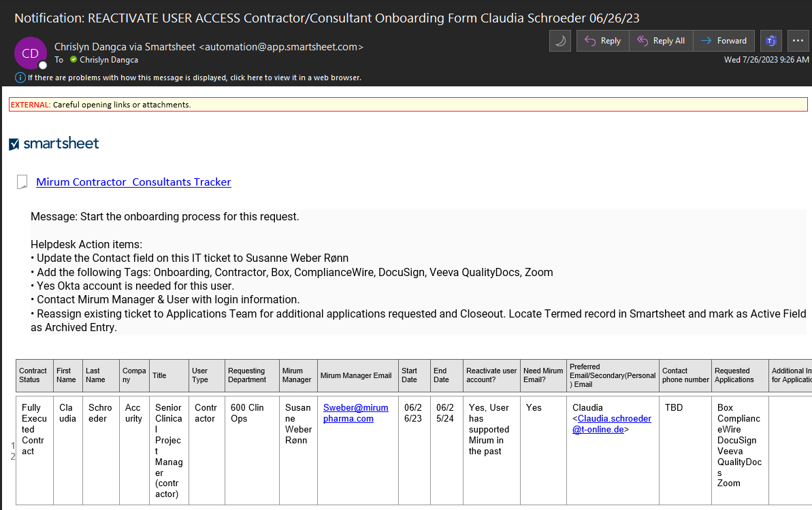
Task: Toggle dark mode moon icon
Action: pyautogui.click(x=560, y=41)
